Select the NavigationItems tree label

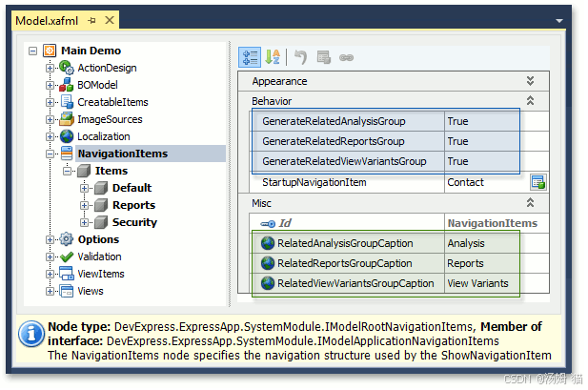click(x=123, y=154)
